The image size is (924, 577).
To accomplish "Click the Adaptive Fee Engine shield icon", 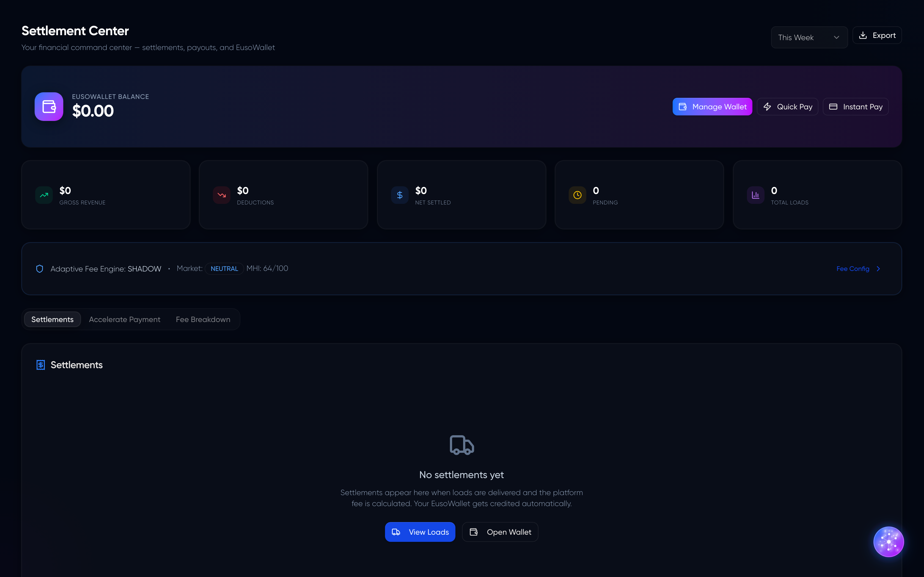I will click(x=39, y=269).
